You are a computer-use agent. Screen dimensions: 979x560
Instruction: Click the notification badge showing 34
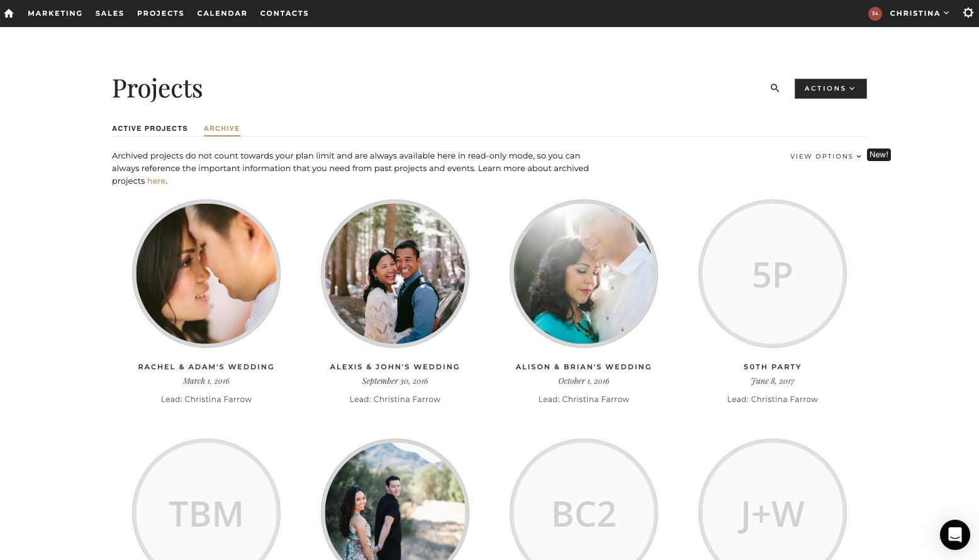pos(875,13)
